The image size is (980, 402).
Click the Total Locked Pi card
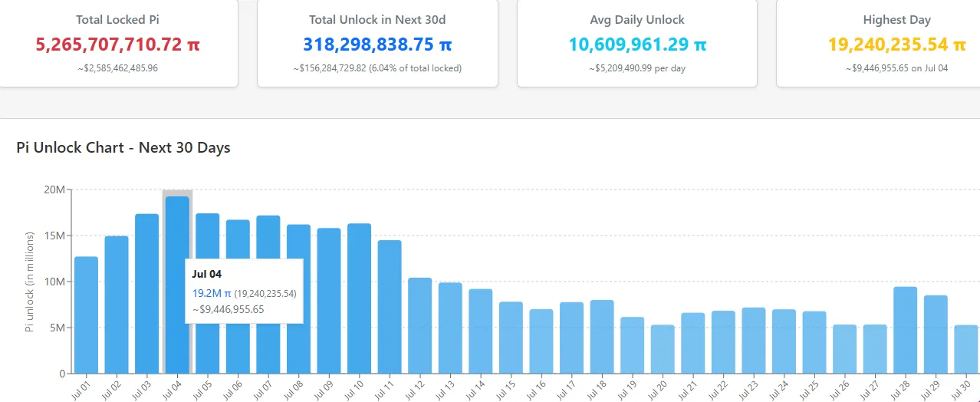[x=118, y=42]
